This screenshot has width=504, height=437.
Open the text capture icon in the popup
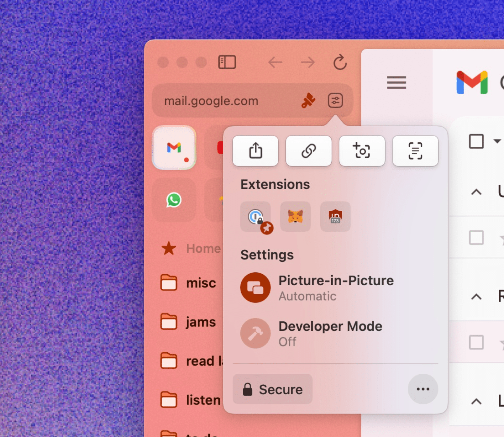point(415,151)
